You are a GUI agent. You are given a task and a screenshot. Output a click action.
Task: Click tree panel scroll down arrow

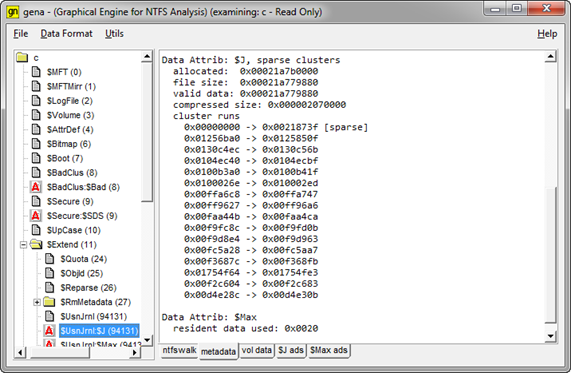(x=147, y=340)
